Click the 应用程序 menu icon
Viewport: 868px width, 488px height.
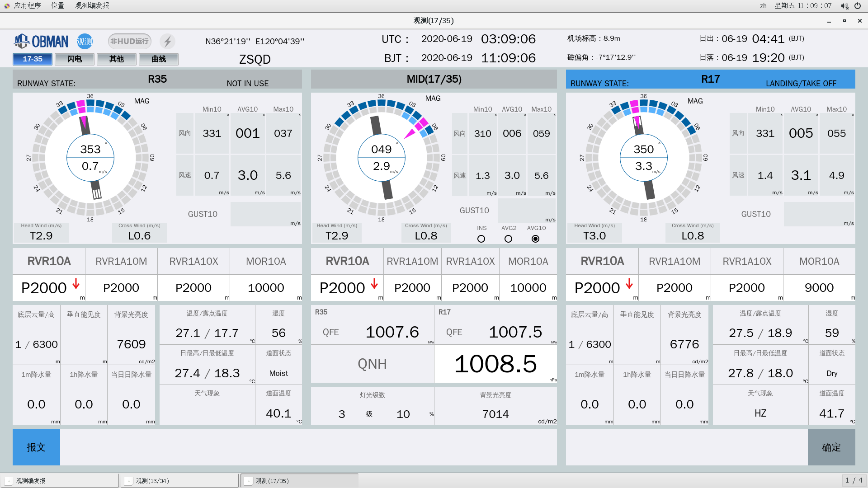point(7,6)
